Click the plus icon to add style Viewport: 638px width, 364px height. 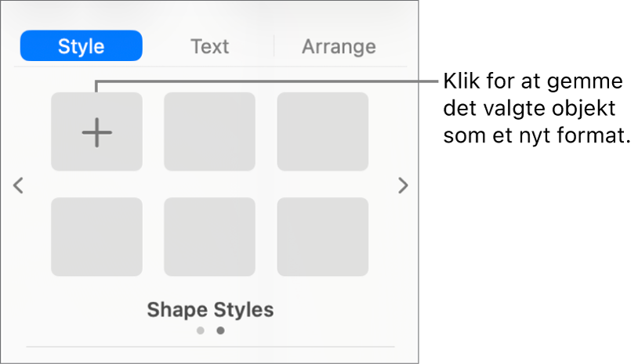click(96, 133)
